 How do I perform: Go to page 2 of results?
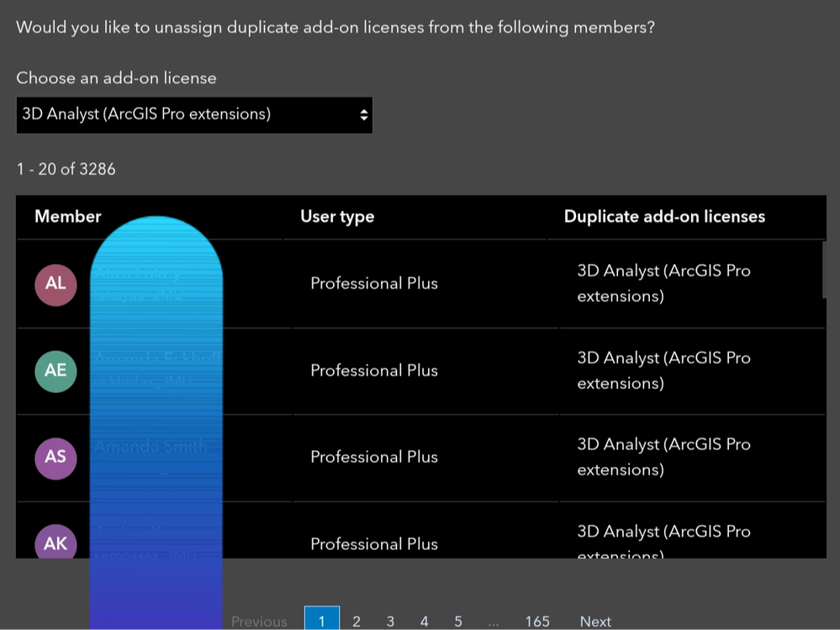coord(357,622)
